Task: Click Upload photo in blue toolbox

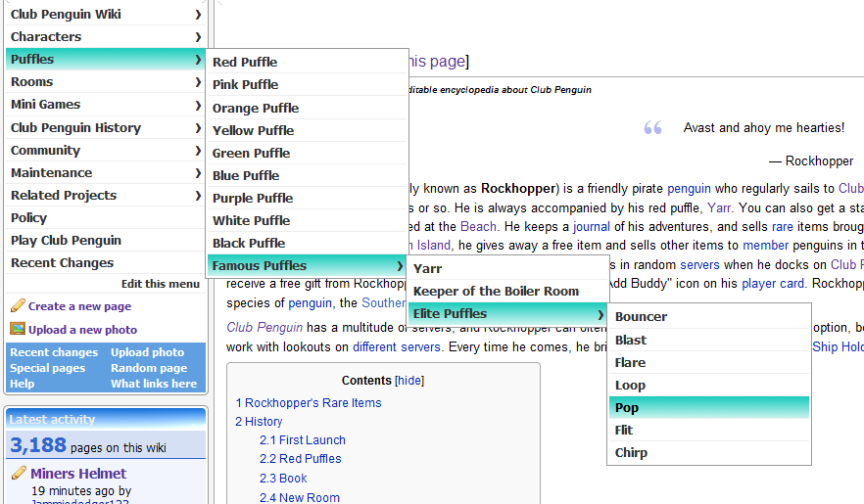Action: 148,352
